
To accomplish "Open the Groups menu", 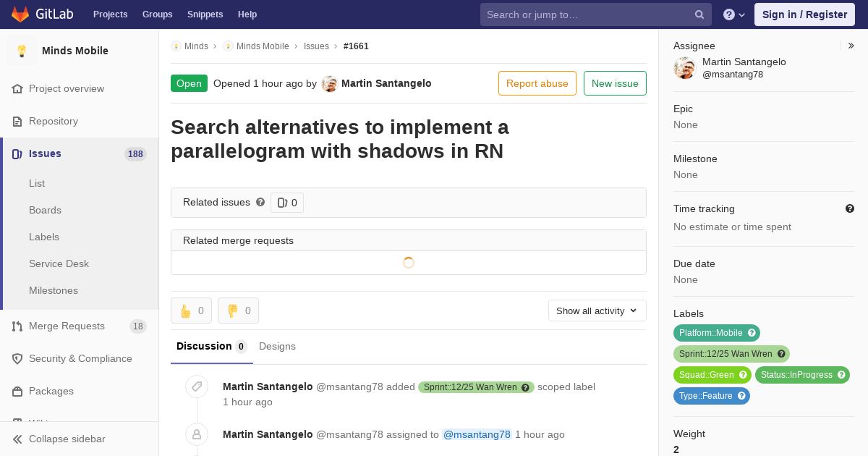I will point(157,14).
